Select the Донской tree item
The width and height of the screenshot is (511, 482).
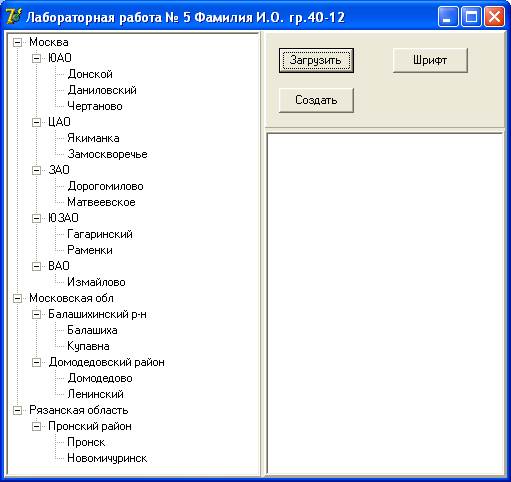[x=90, y=74]
